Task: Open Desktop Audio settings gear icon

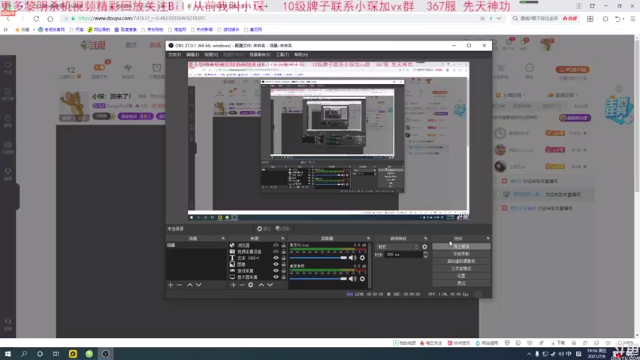Action: pos(362,279)
